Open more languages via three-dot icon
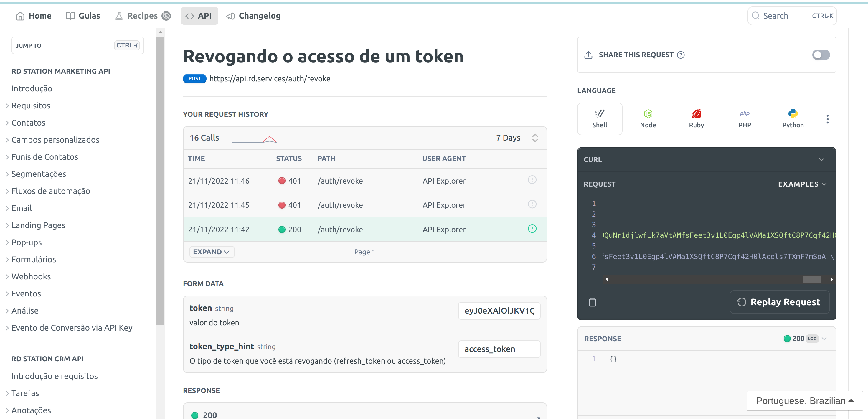The height and width of the screenshot is (419, 868). 827,119
